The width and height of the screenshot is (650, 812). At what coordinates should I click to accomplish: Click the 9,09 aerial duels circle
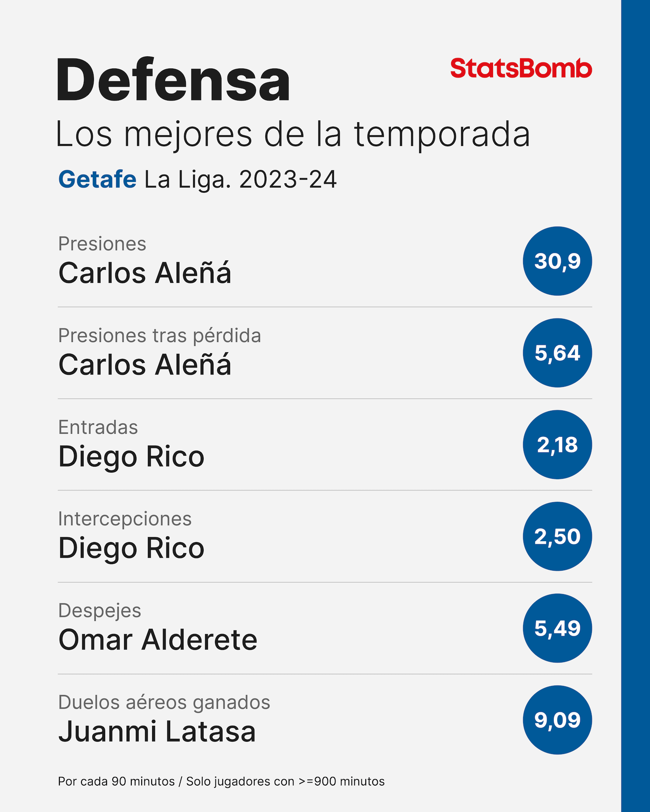pos(557,720)
